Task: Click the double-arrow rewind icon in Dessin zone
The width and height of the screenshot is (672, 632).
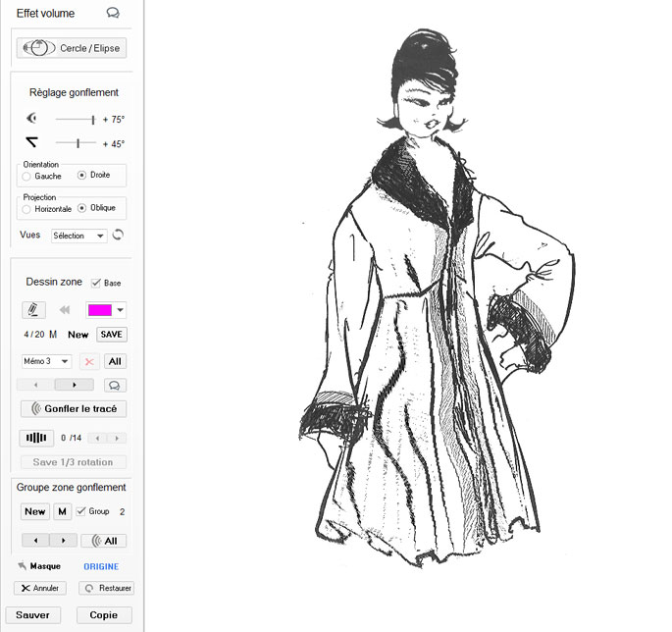Action: pyautogui.click(x=66, y=310)
